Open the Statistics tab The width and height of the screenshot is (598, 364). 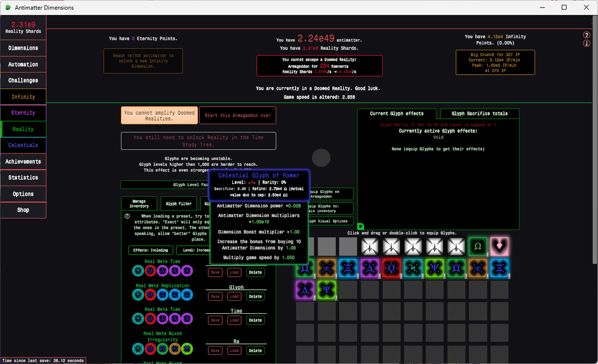pyautogui.click(x=23, y=177)
